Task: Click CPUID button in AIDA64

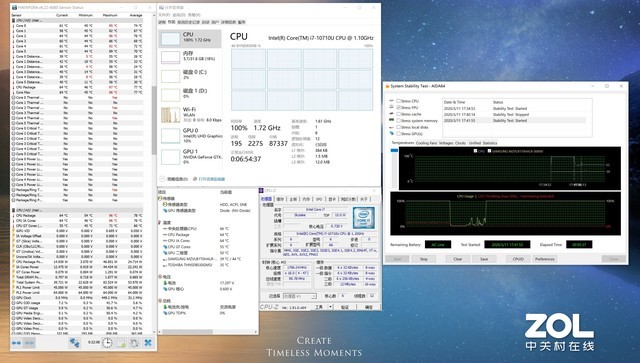Action: [518, 259]
